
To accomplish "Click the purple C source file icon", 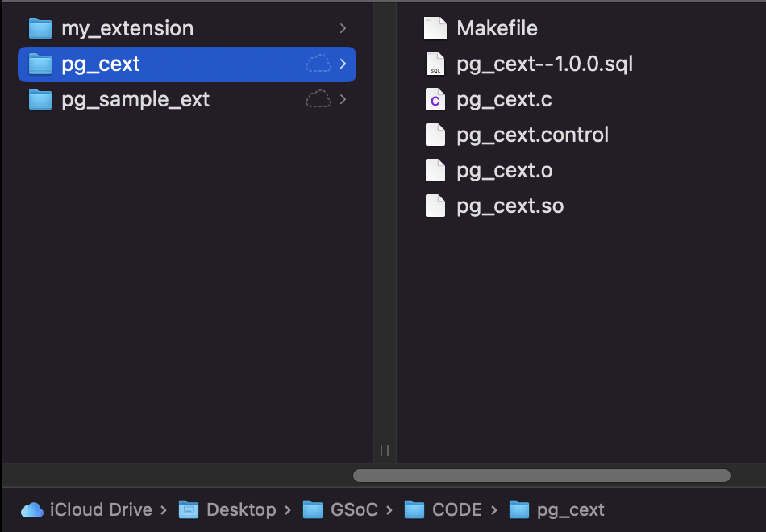I will [x=435, y=100].
